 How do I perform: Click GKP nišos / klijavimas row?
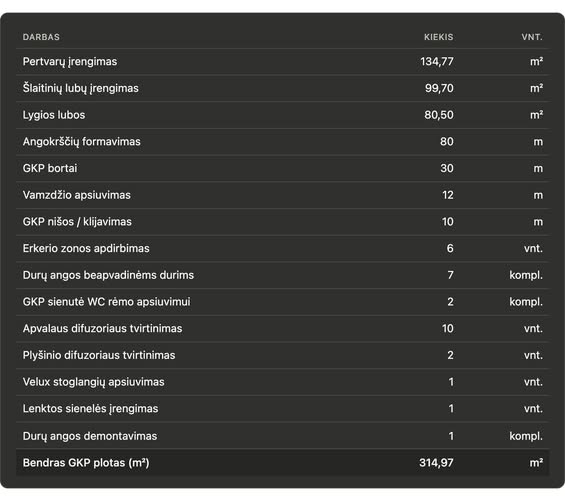[282, 222]
